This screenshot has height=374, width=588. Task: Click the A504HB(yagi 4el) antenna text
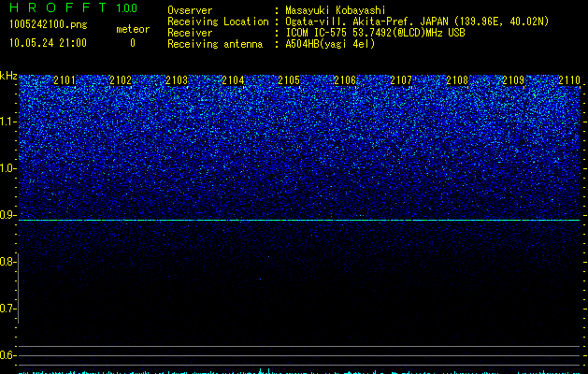tap(330, 44)
